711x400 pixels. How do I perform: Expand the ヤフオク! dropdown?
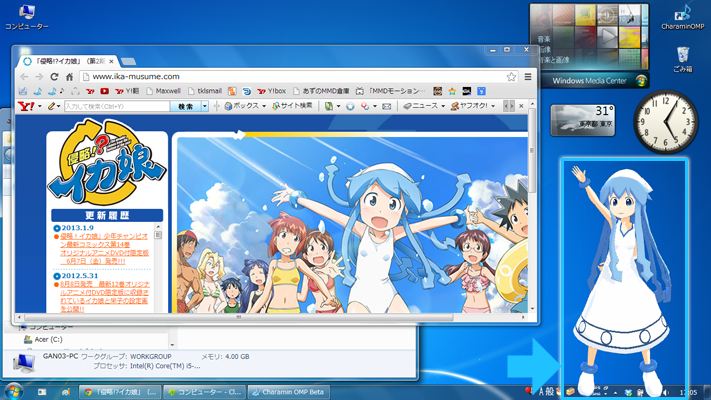(x=493, y=106)
